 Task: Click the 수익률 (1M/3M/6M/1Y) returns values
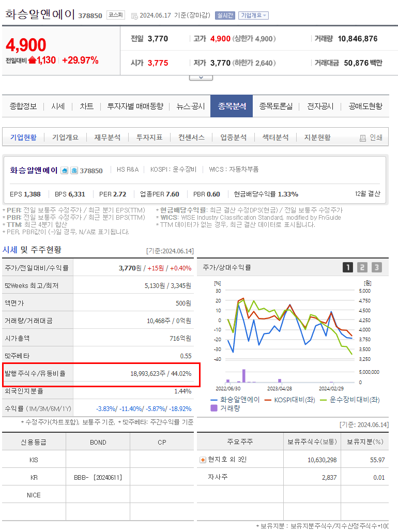144,409
